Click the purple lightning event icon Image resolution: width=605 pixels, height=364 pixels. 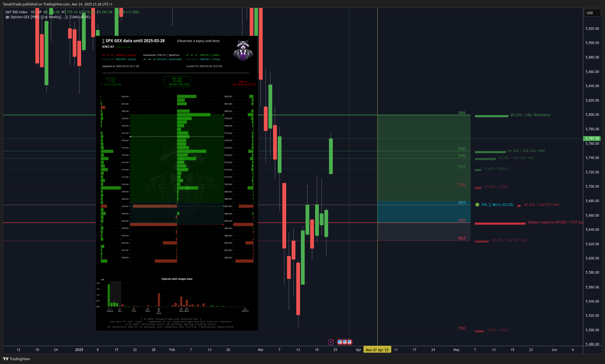pyautogui.click(x=331, y=342)
